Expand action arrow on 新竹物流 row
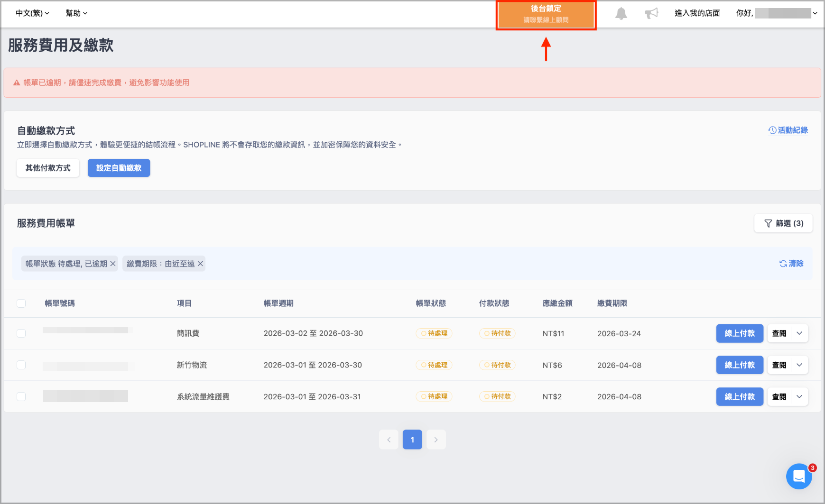This screenshot has height=504, width=825. (x=799, y=365)
